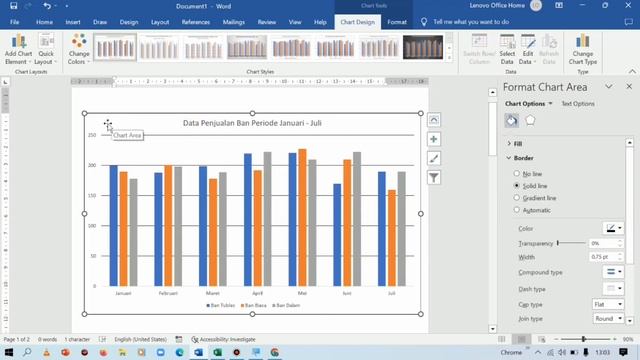This screenshot has width=640, height=360.
Task: Click the Chart Filters funnel button
Action: click(433, 178)
